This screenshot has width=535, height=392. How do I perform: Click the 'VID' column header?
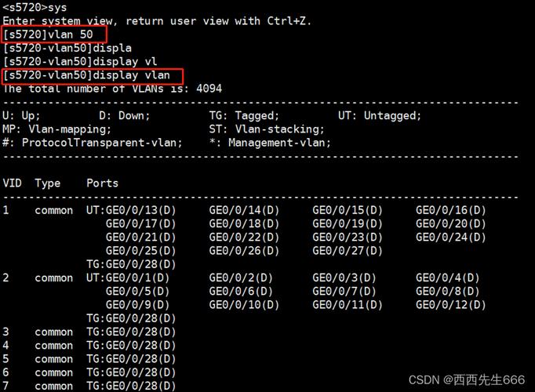tap(13, 183)
